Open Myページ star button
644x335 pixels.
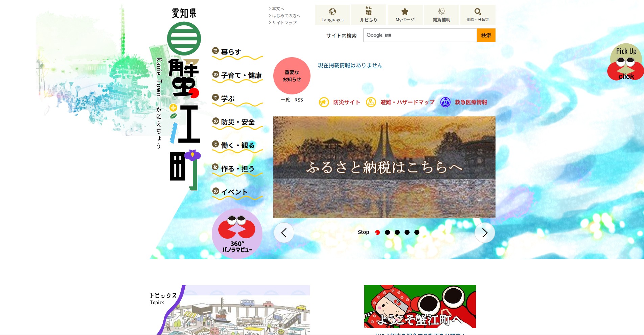tap(405, 15)
